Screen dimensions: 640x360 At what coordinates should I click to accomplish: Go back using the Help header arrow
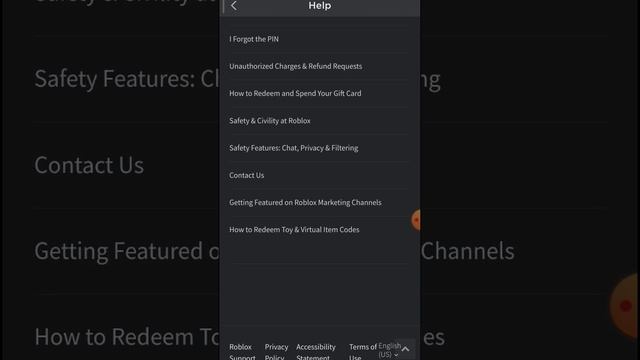234,6
